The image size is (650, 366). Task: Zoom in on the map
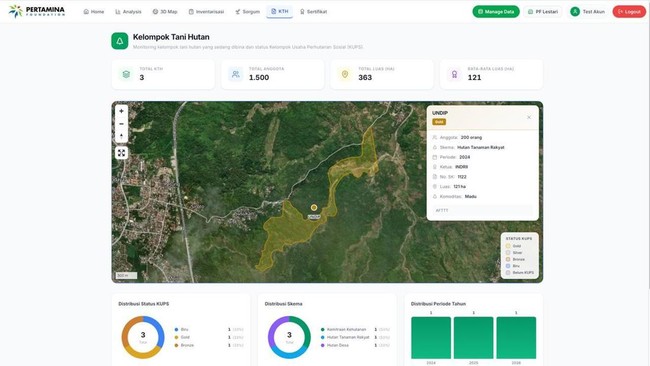(121, 111)
